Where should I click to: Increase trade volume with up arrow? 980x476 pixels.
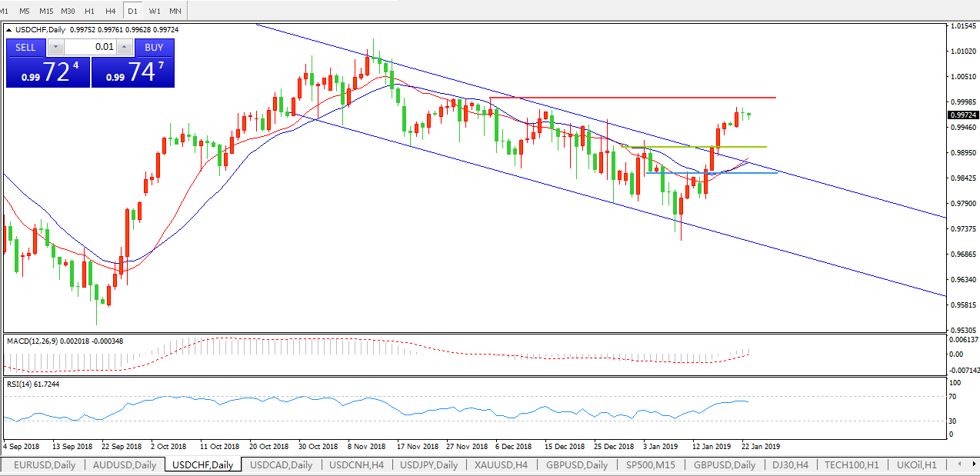[125, 48]
